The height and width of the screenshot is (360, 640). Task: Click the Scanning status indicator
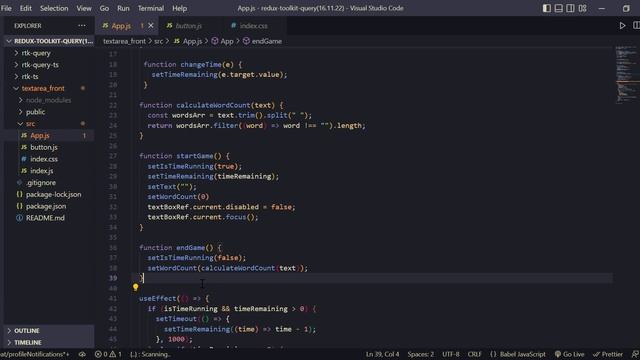[x=150, y=354]
